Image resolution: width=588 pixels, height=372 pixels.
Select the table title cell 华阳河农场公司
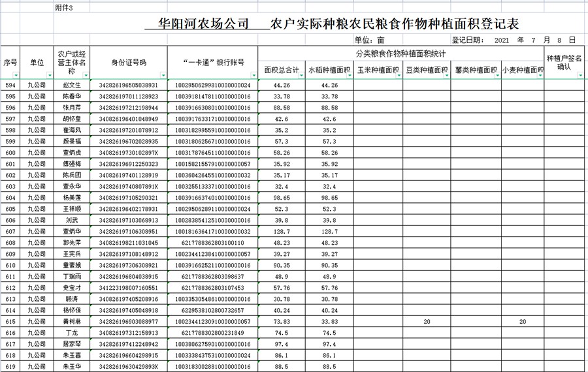204,25
